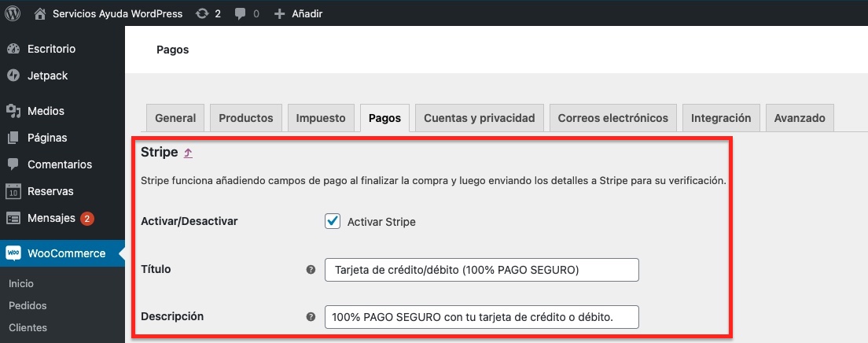The width and height of the screenshot is (868, 343).
Task: Open Pedidos under WooCommerce
Action: pos(28,306)
